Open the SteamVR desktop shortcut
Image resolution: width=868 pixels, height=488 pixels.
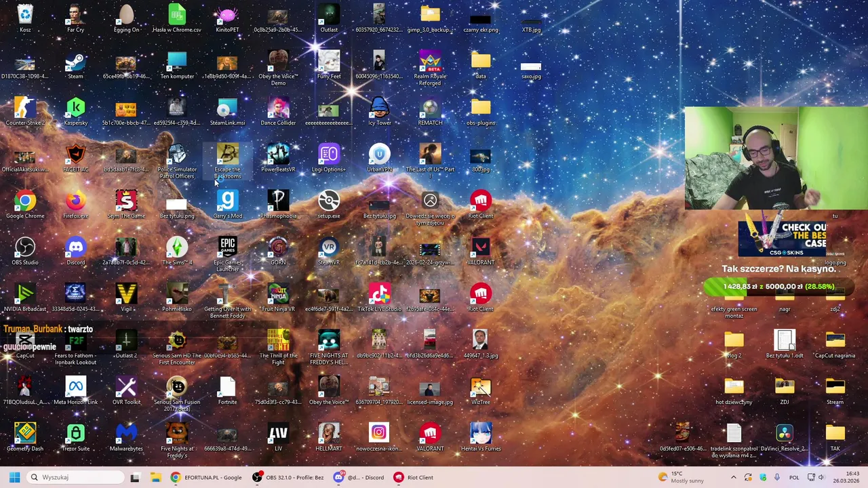(329, 252)
